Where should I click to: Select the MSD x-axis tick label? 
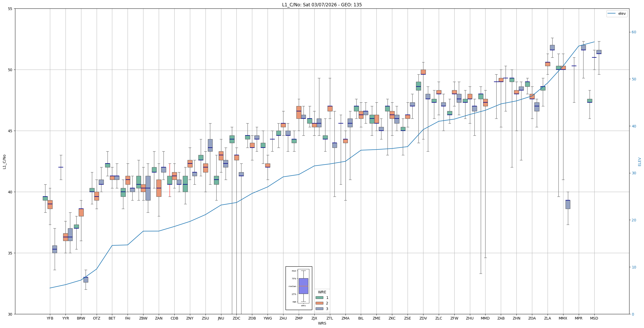(x=594, y=318)
